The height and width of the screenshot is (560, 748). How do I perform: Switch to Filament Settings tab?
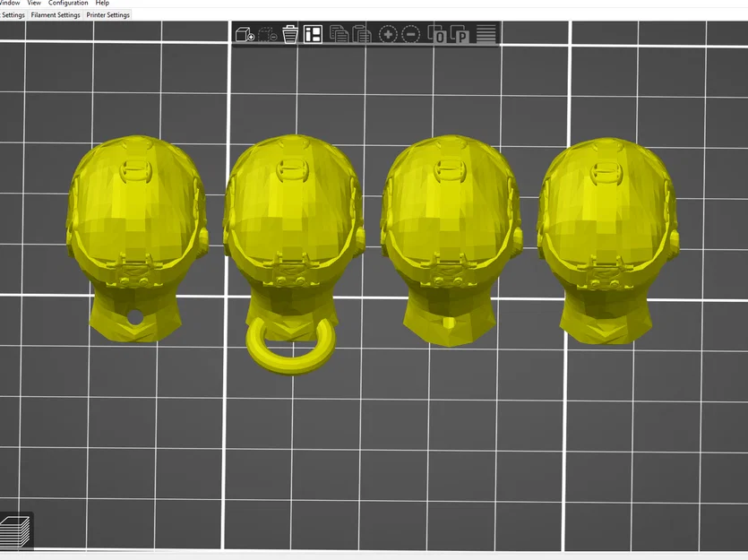coord(56,15)
